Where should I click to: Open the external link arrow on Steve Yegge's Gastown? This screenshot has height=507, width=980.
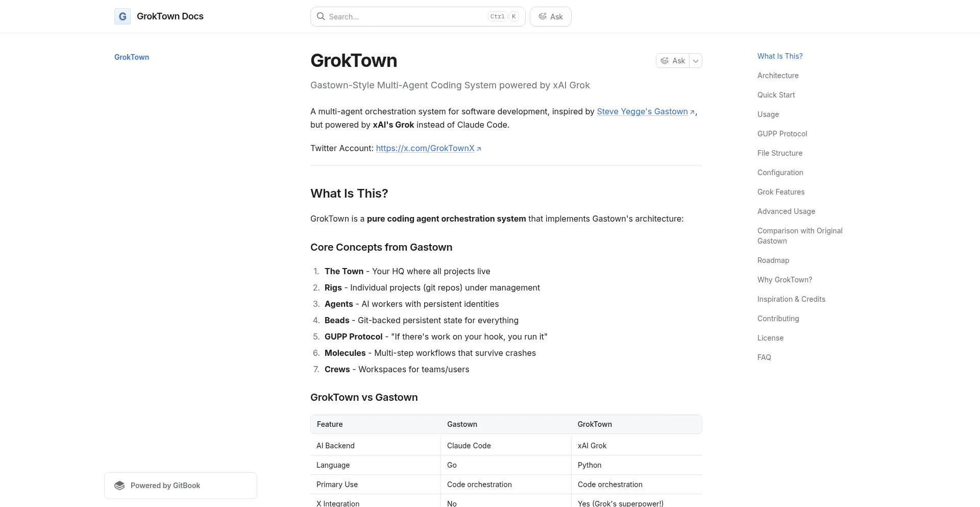[693, 112]
